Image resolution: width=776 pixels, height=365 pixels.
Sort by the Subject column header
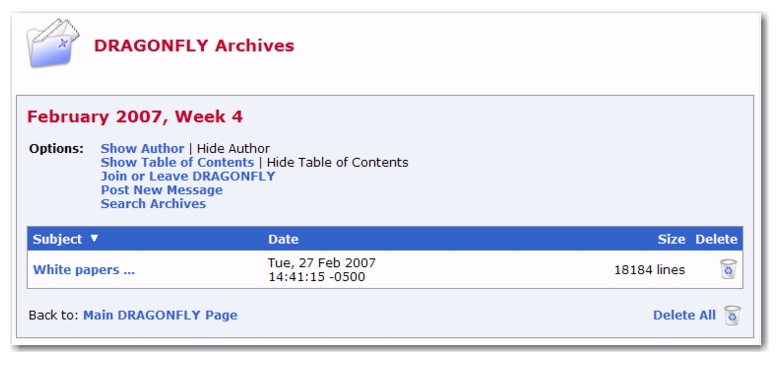pos(57,239)
